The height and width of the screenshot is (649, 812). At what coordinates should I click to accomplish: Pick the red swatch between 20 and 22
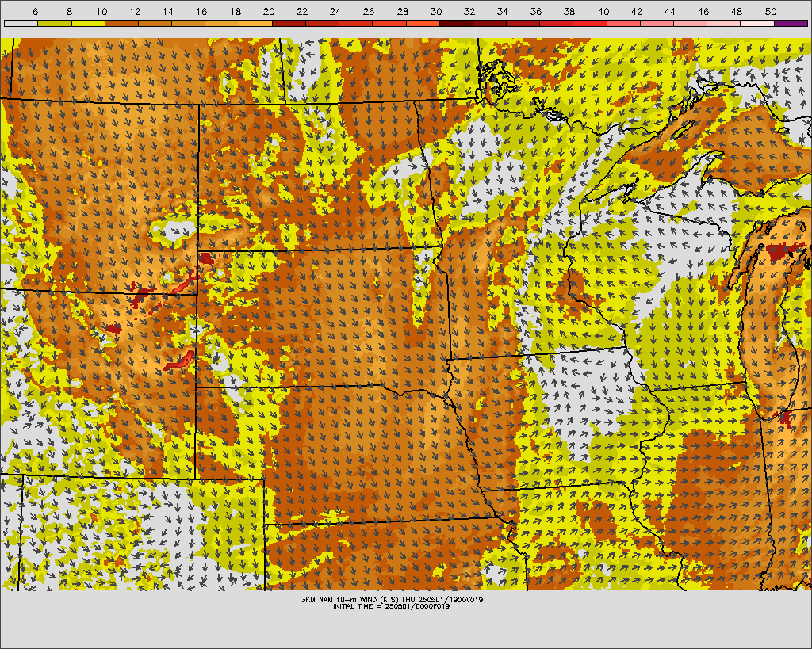[x=289, y=23]
